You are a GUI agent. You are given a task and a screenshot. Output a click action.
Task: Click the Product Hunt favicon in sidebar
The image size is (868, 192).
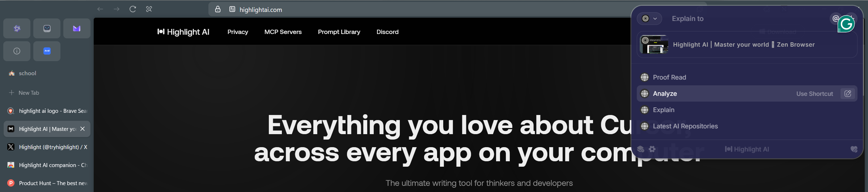(x=11, y=183)
